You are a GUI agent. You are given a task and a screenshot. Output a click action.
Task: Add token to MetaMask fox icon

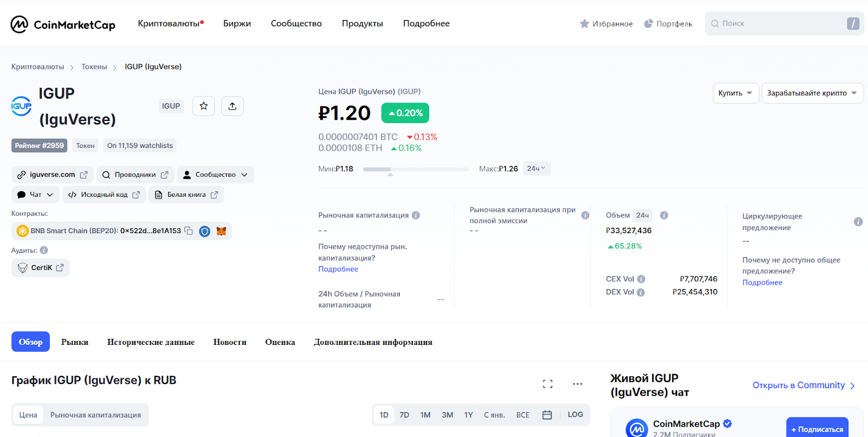[x=221, y=231]
